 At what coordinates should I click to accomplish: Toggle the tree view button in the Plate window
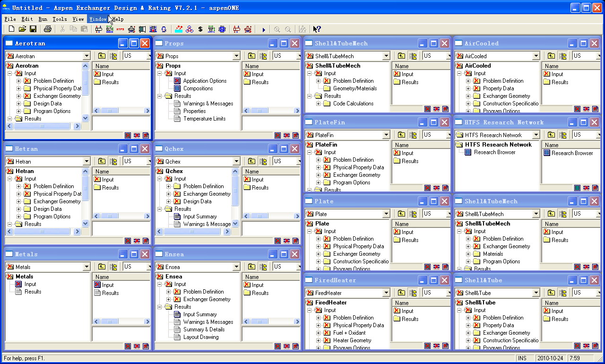coord(413,214)
